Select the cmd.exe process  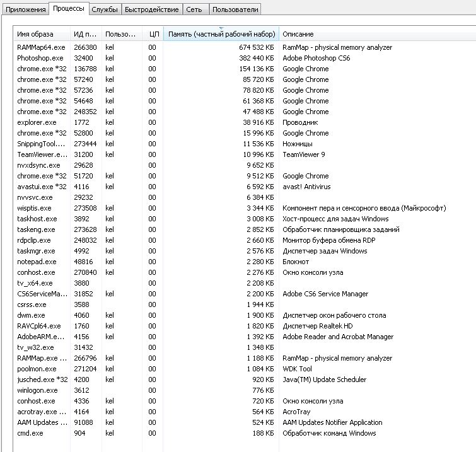245,433
